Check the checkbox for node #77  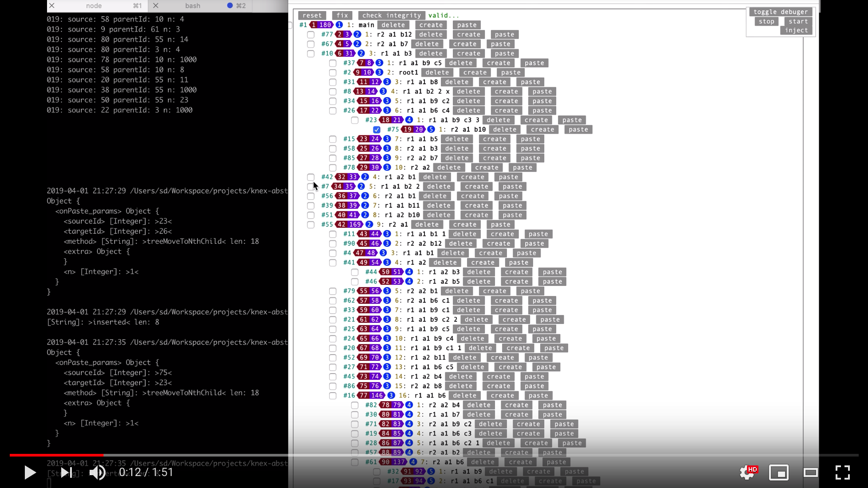coord(311,35)
